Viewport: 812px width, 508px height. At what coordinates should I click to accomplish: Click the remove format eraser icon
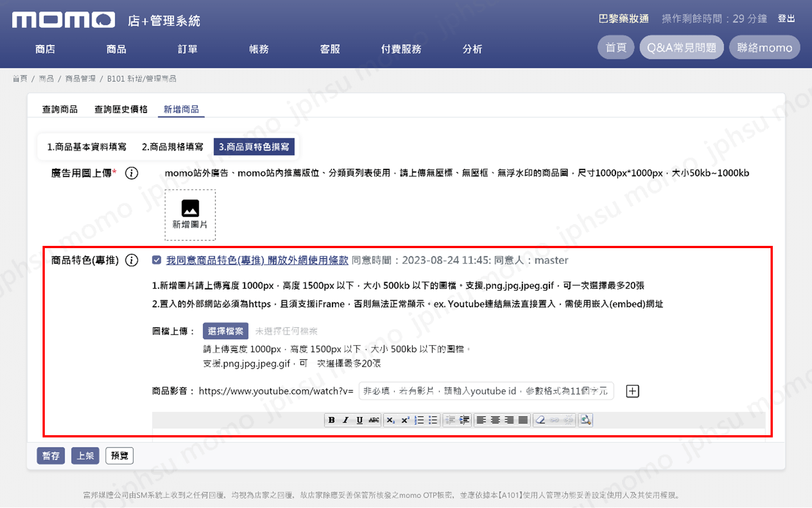tap(540, 420)
